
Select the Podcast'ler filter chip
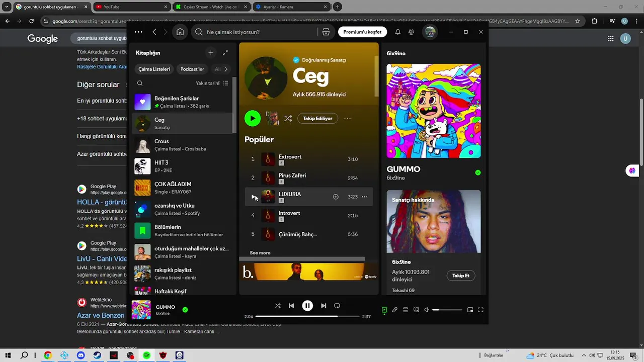coord(192,69)
